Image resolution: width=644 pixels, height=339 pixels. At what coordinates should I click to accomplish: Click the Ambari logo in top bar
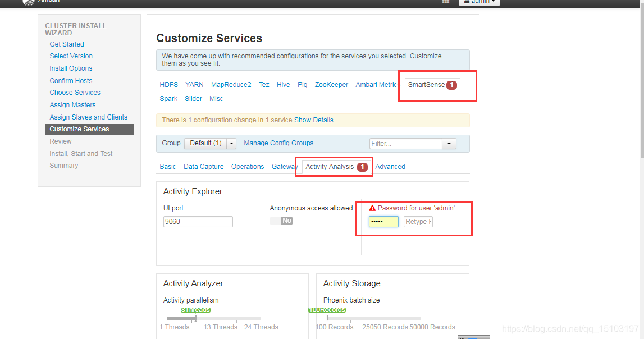28,2
